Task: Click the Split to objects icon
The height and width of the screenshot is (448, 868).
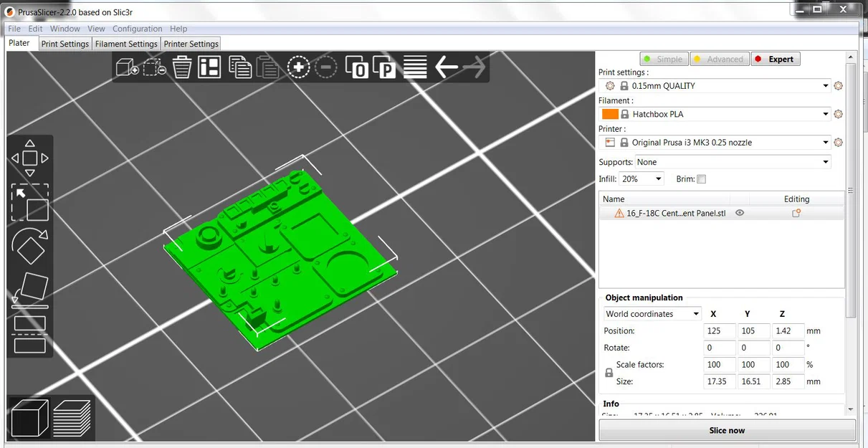Action: coord(357,67)
